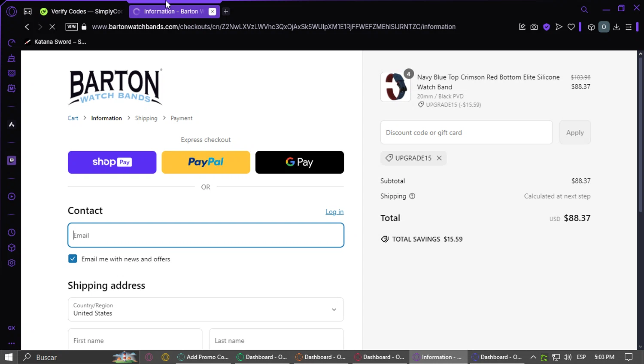Click the First name field
The height and width of the screenshot is (364, 644).
135,340
